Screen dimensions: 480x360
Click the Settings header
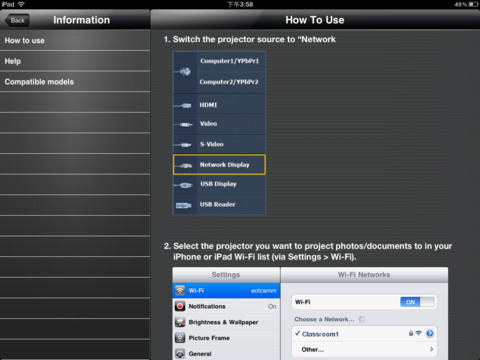(x=226, y=275)
